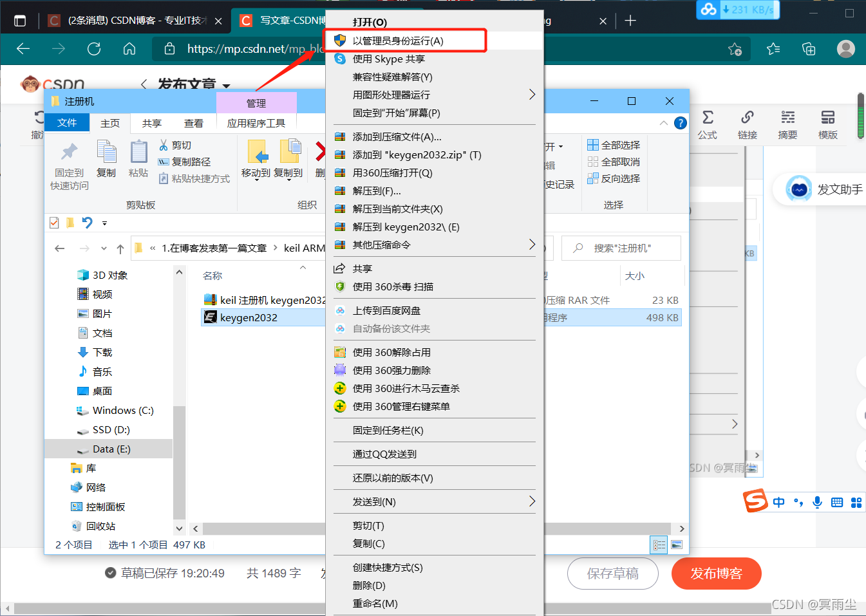
Task: Select 'Share with Skype' menu entry
Action: 388,59
